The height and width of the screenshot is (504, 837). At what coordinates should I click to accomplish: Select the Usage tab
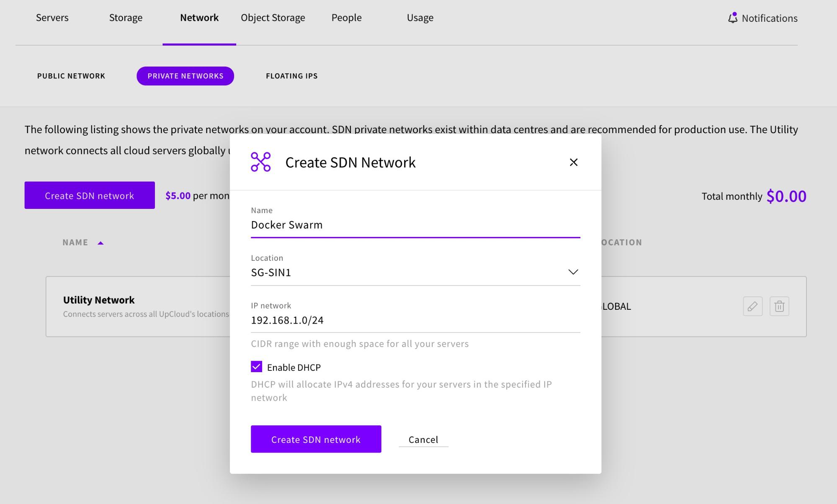420,18
